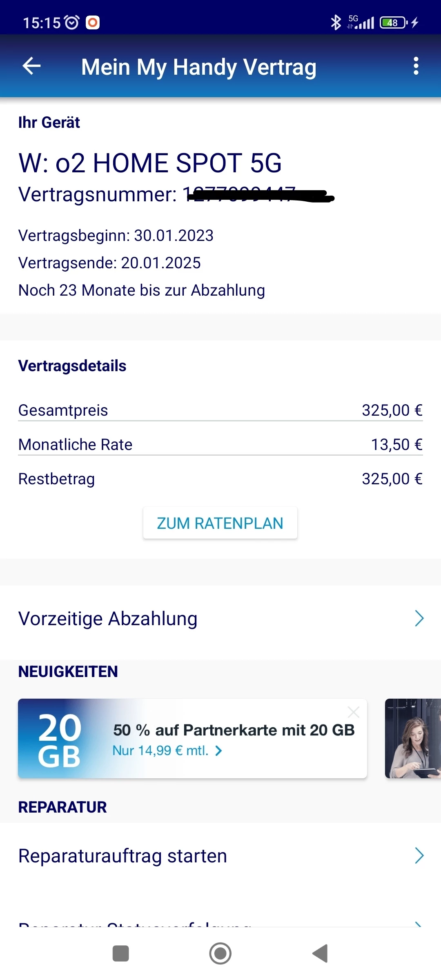Tap the Android back triangle button

pyautogui.click(x=320, y=953)
